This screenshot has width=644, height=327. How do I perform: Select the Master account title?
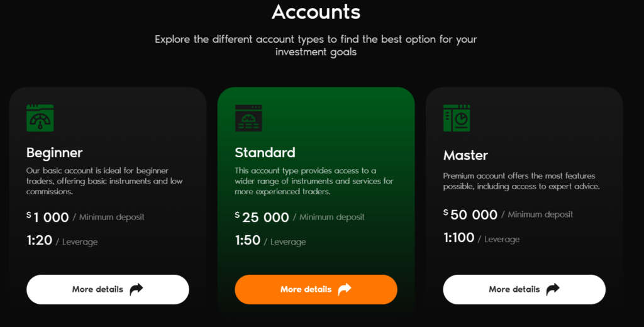click(465, 155)
